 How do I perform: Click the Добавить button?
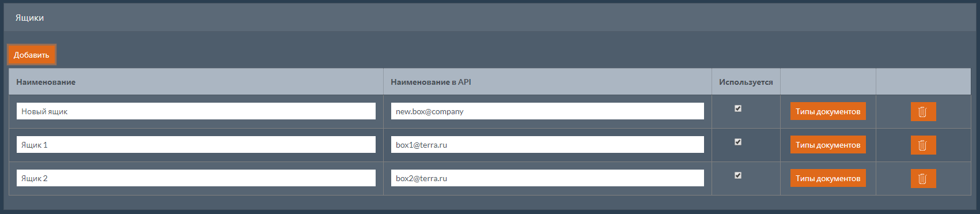click(32, 55)
